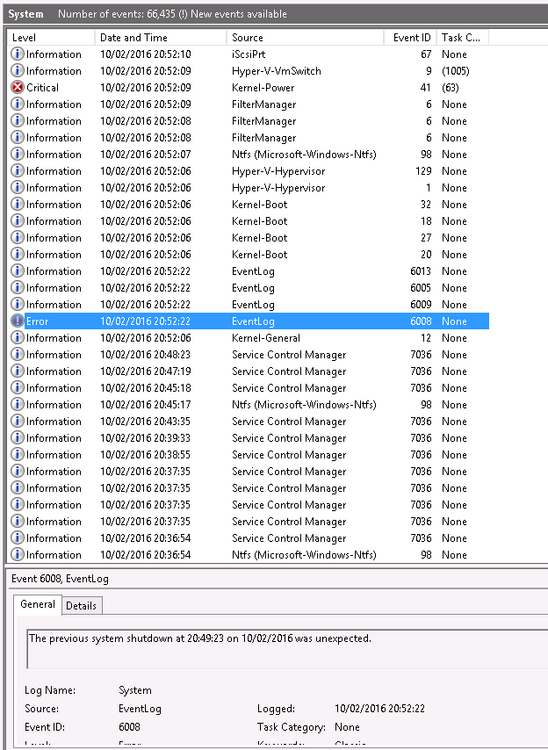Click the info icon on the iScsiPrt event row
Image resolution: width=548 pixels, height=750 pixels.
click(17, 54)
